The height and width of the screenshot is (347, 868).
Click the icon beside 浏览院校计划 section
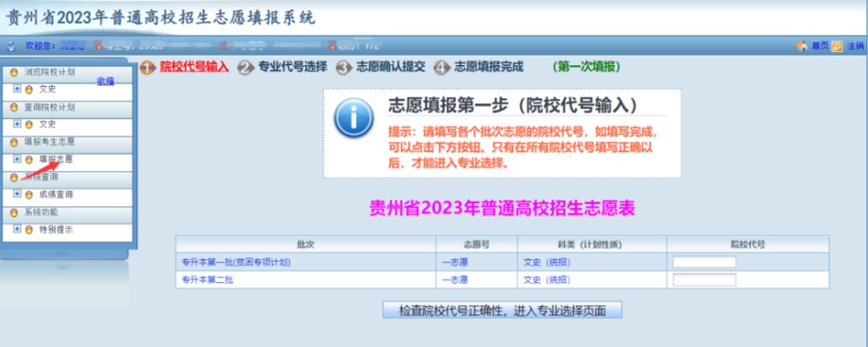(14, 73)
